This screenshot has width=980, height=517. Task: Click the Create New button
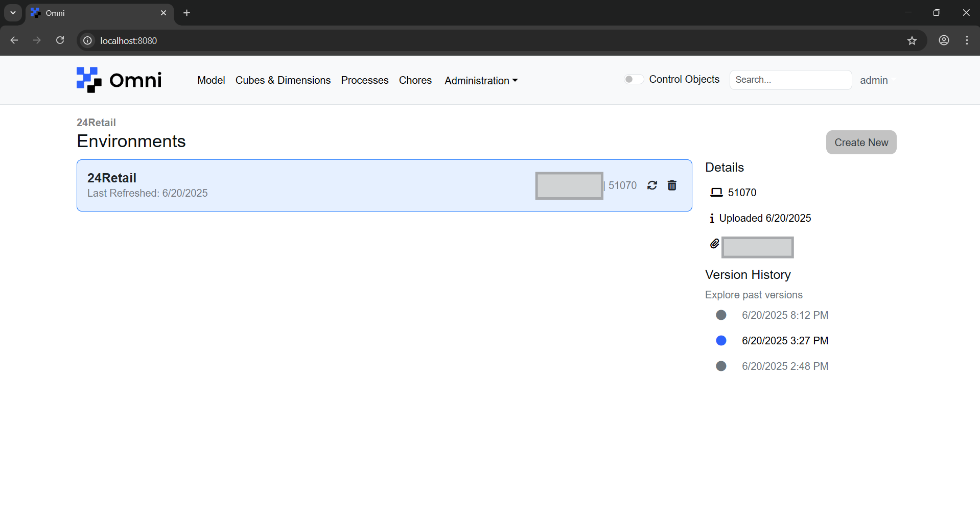[x=861, y=143]
